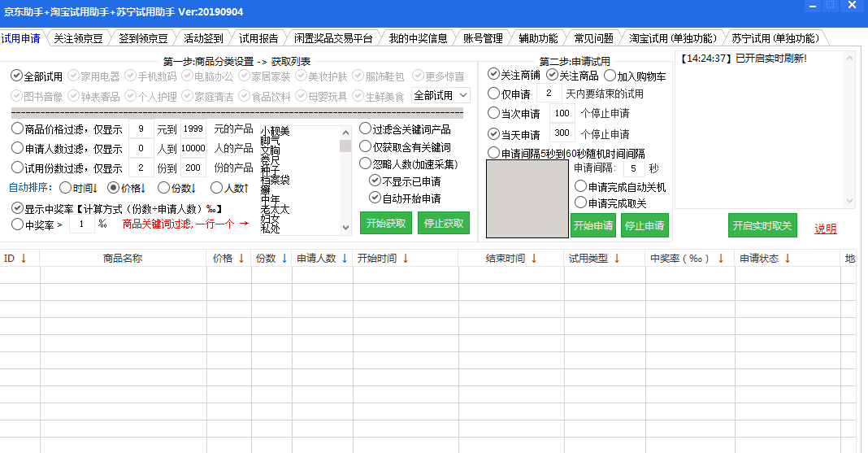Screen dimensions: 868x453
Task: Open the 签到领京豆 tab
Action: coord(143,38)
